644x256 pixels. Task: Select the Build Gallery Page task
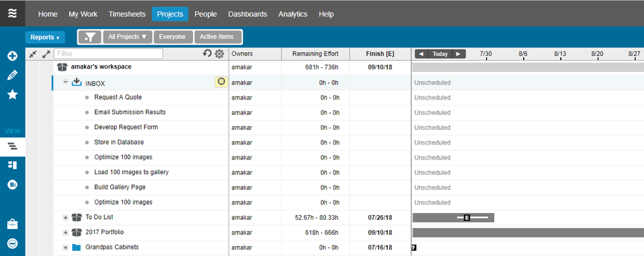pos(120,187)
